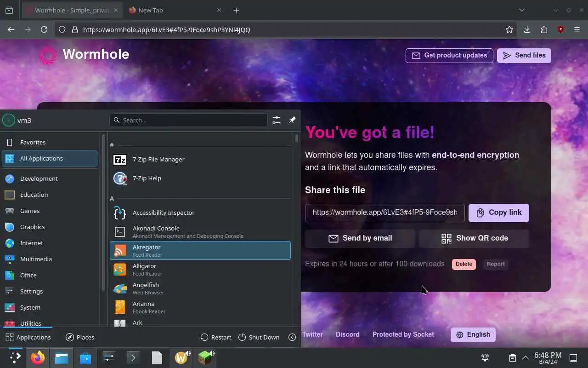
Task: Click the Shut Down button
Action: point(259,337)
